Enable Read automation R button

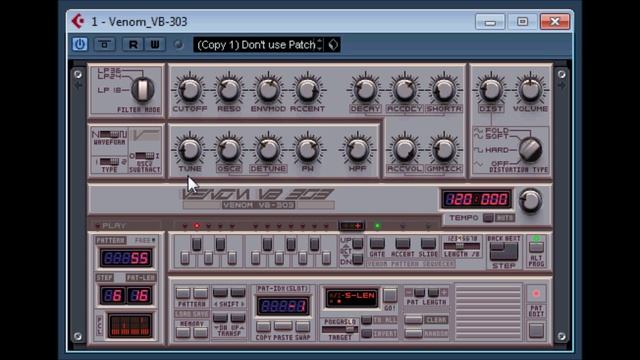coord(133,44)
